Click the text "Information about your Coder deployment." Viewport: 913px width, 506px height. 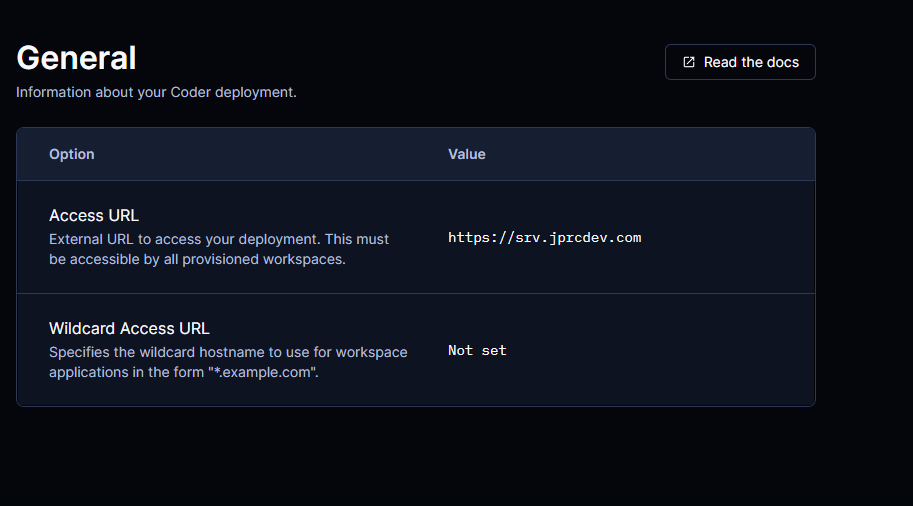point(156,92)
